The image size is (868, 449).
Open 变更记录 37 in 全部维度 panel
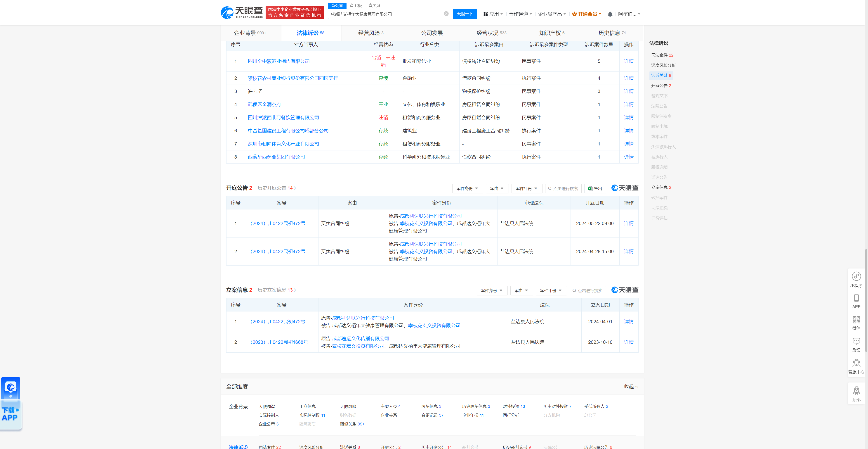pyautogui.click(x=432, y=415)
